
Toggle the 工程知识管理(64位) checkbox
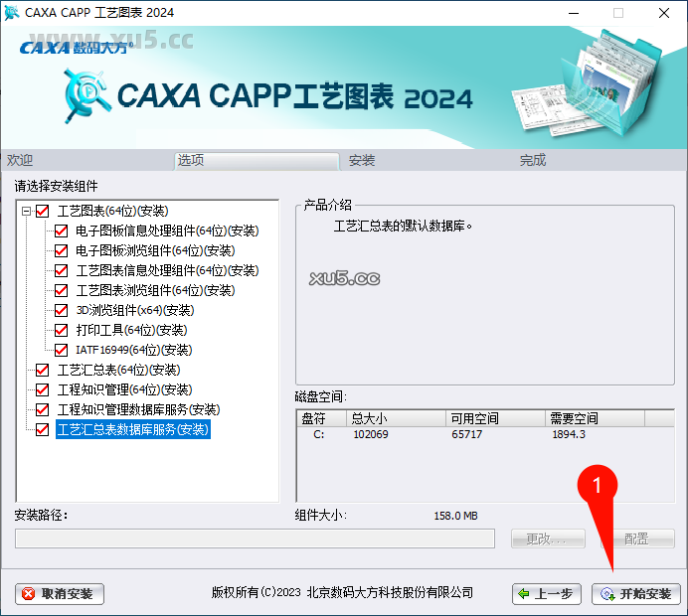coord(42,389)
